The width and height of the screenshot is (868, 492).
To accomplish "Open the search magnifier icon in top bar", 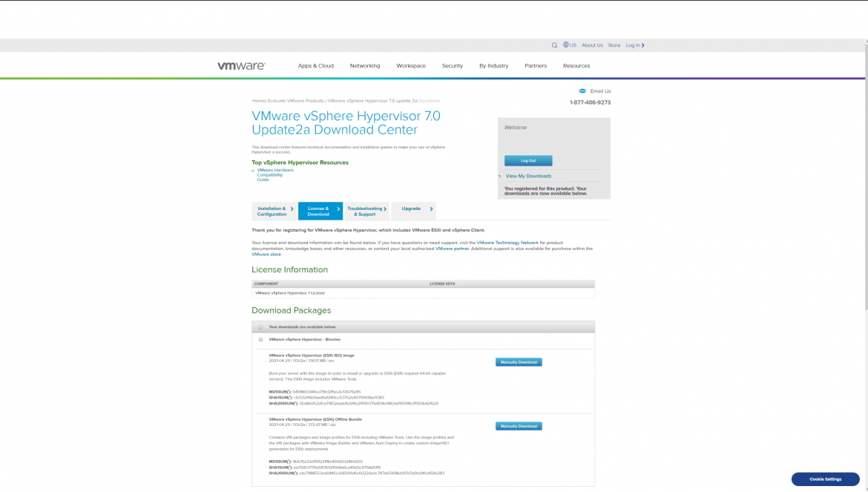I will pyautogui.click(x=554, y=45).
